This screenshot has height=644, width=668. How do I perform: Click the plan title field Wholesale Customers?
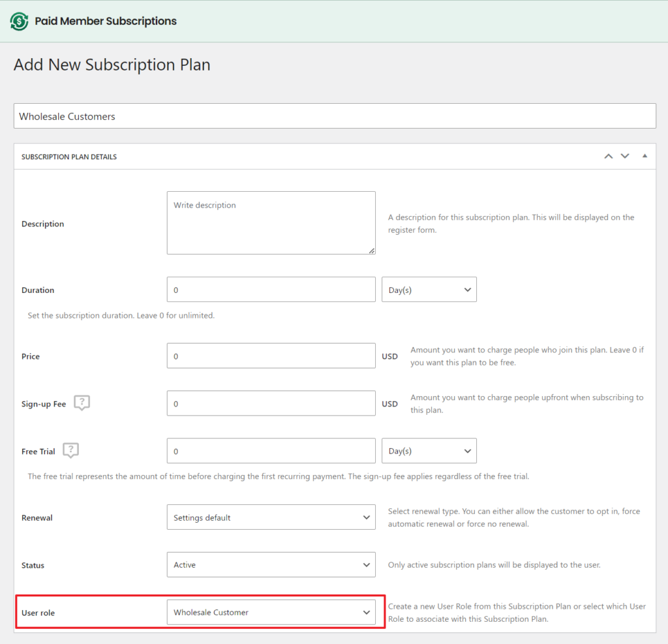point(335,116)
